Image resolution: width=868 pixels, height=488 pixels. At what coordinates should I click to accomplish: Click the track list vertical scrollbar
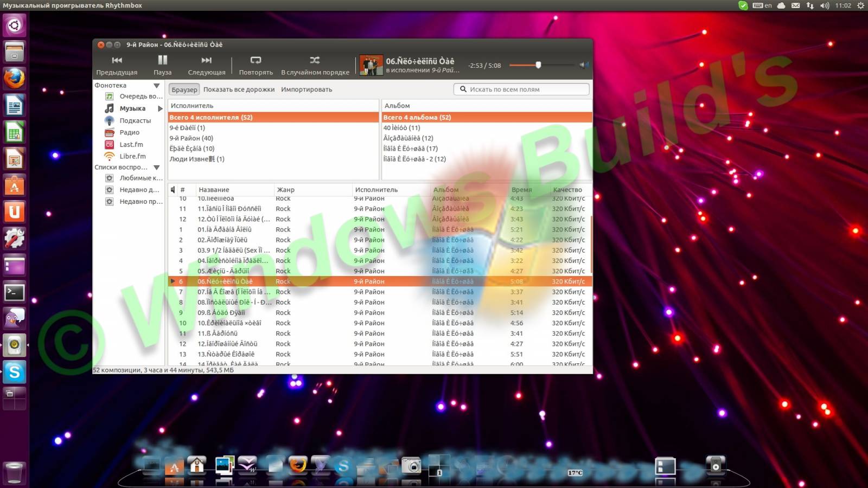tap(591, 245)
